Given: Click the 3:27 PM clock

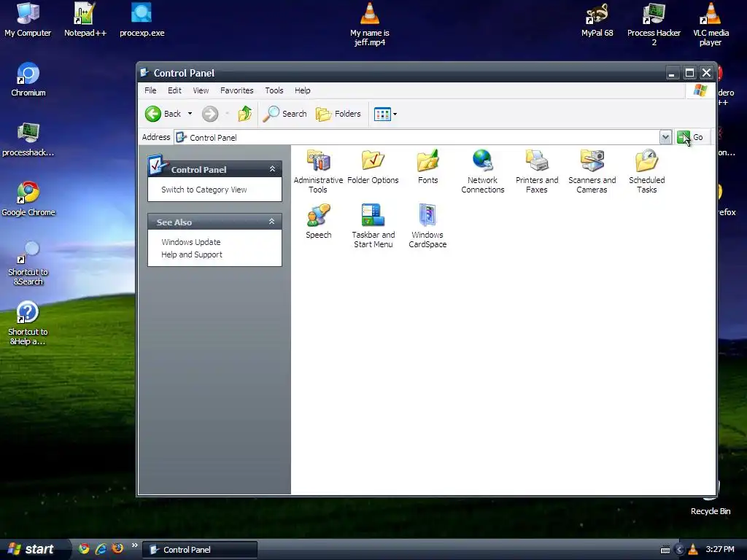Looking at the screenshot, I should [720, 550].
